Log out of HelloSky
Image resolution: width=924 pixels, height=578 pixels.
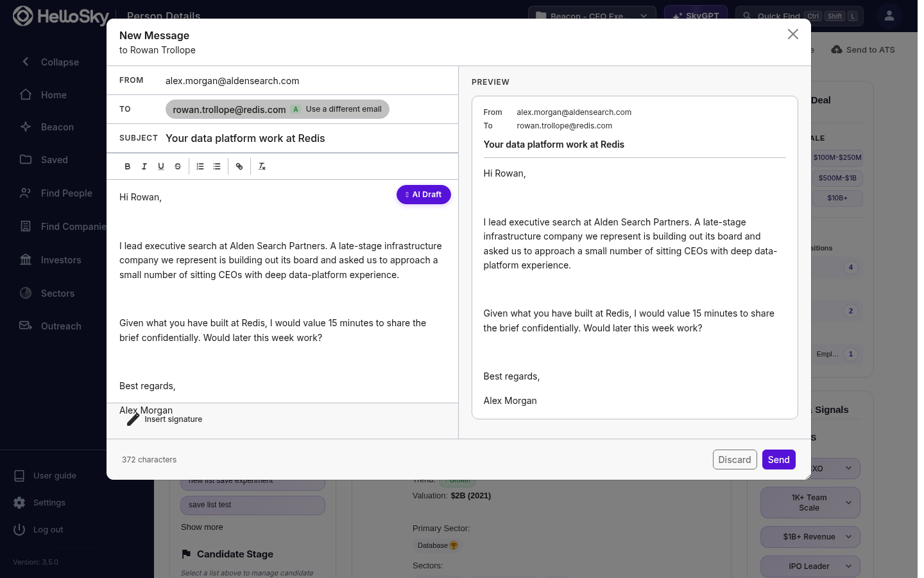pyautogui.click(x=38, y=530)
